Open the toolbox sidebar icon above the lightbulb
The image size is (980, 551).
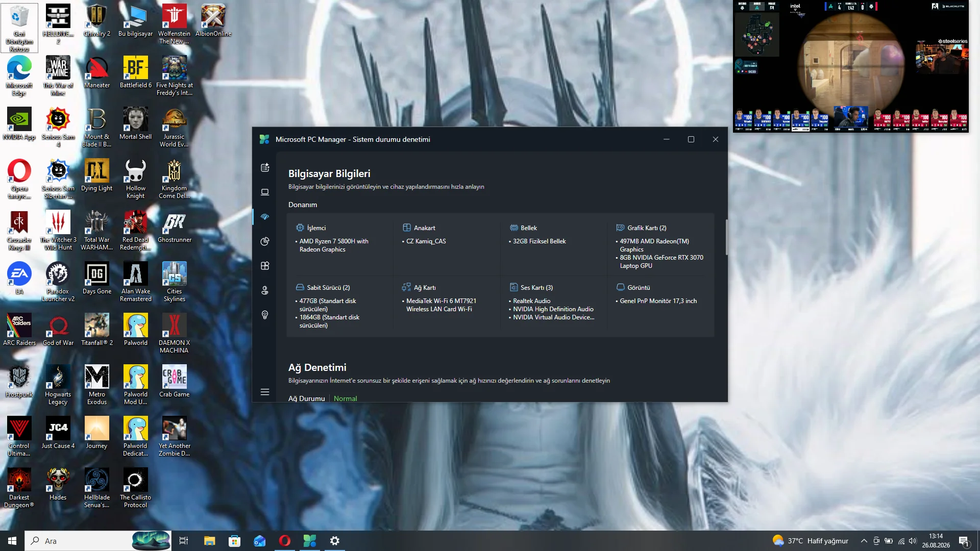point(265,290)
